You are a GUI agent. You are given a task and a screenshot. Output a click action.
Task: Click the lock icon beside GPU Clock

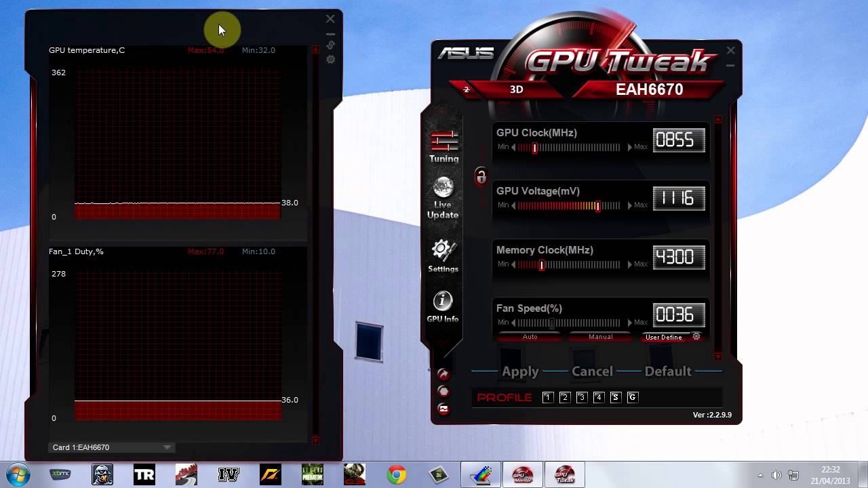481,177
